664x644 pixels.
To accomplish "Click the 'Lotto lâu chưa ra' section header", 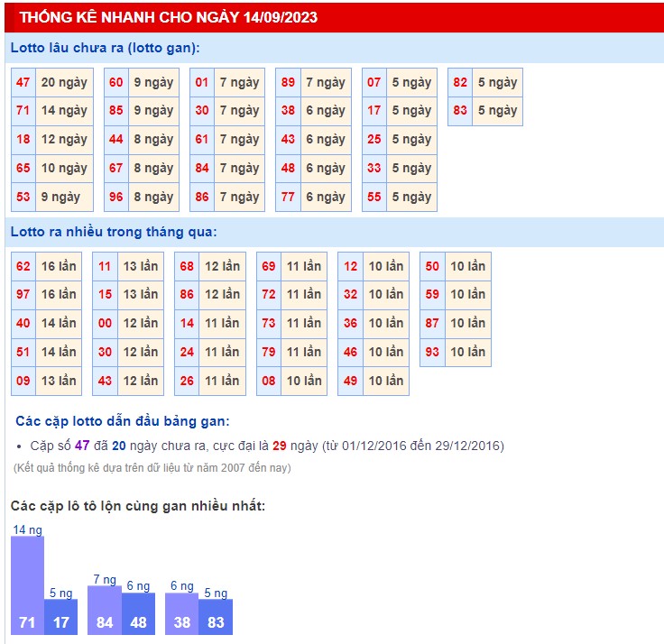I will (106, 48).
